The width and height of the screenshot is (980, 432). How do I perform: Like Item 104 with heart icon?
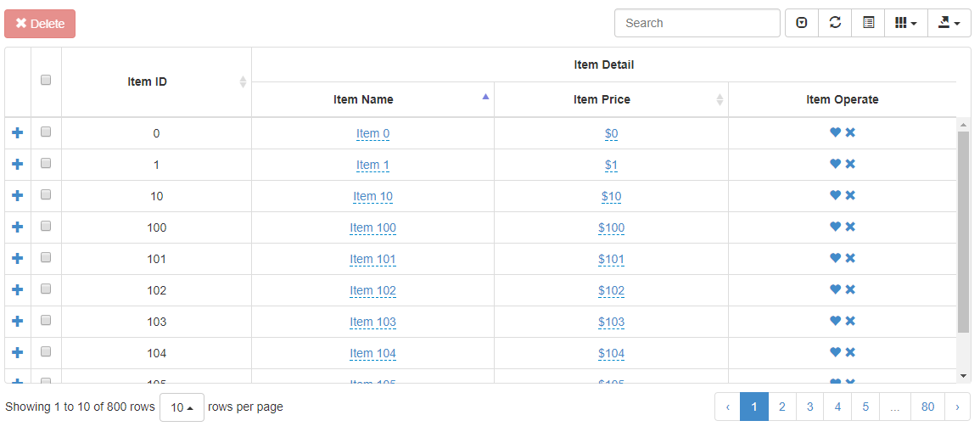pyautogui.click(x=835, y=352)
